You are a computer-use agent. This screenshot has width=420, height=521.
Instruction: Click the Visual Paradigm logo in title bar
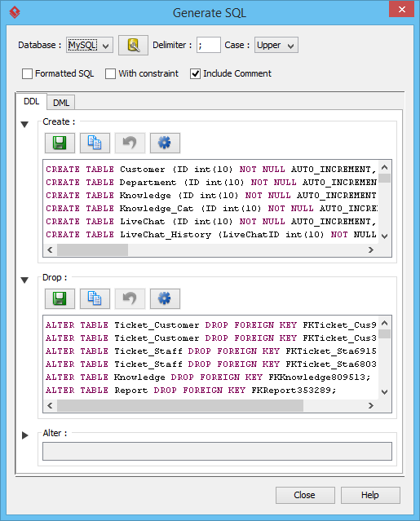[15, 12]
